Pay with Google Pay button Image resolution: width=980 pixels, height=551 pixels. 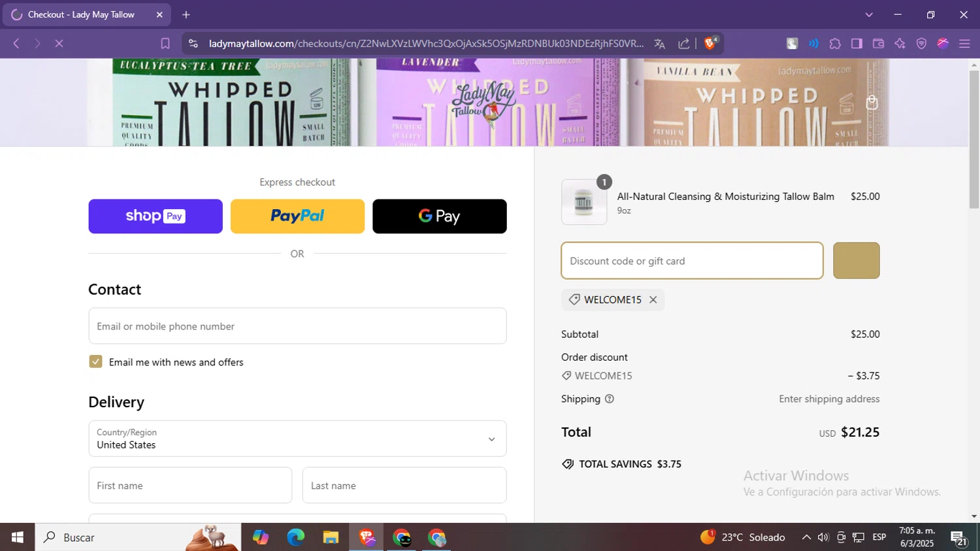440,216
